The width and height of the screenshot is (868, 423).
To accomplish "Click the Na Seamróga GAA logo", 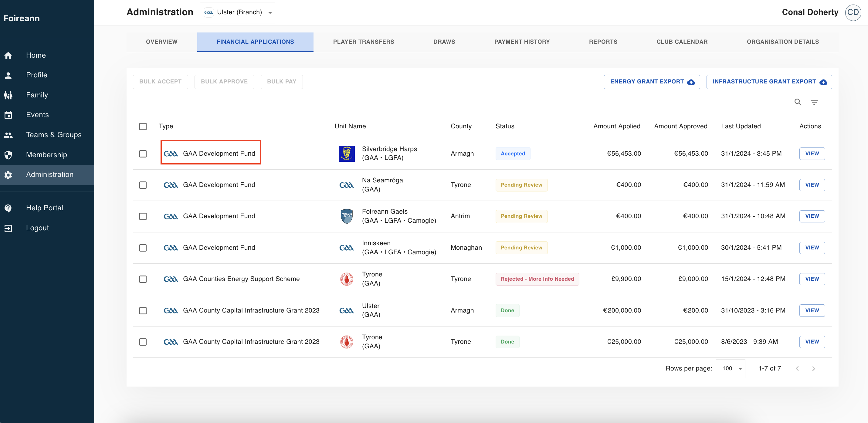I will pos(346,185).
